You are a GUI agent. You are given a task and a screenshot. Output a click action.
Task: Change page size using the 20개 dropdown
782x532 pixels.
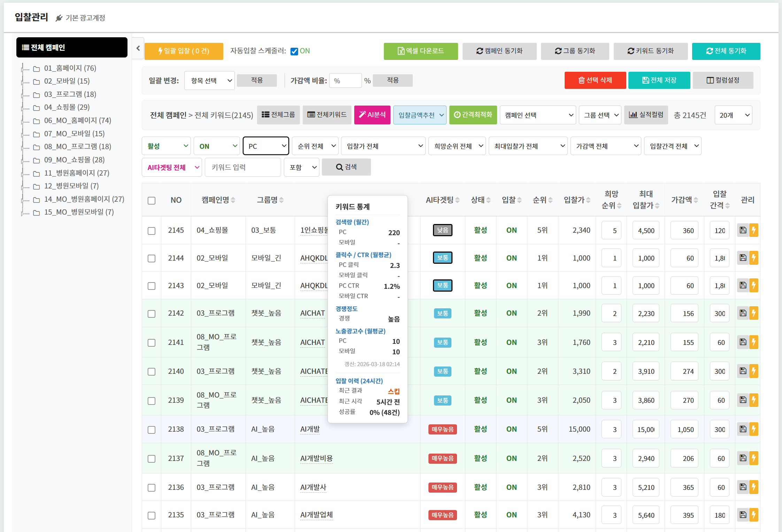pos(733,115)
